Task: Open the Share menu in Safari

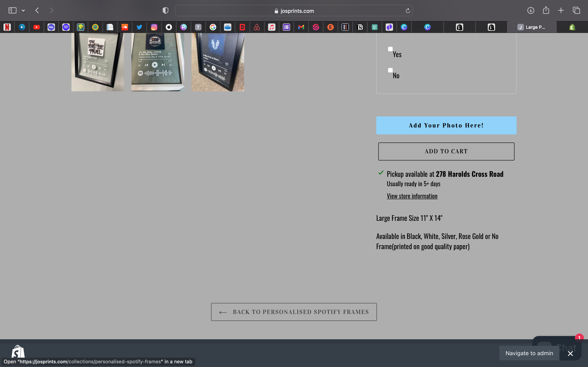Action: 546,10
